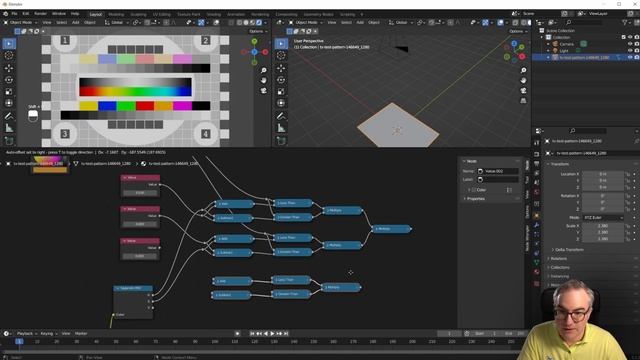640x360 pixels.
Task: Toggle the Collection exclude checkbox
Action: coord(623,37)
